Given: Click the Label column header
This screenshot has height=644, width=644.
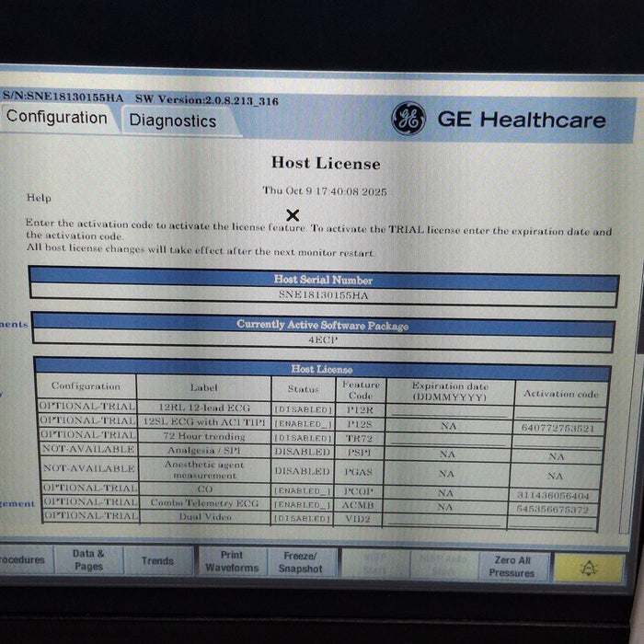Looking at the screenshot, I should pos(203,387).
